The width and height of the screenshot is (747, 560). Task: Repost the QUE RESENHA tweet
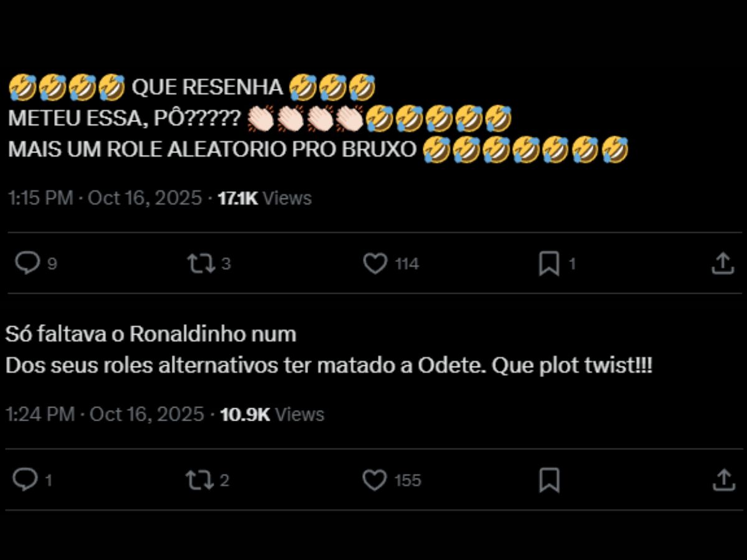201,264
